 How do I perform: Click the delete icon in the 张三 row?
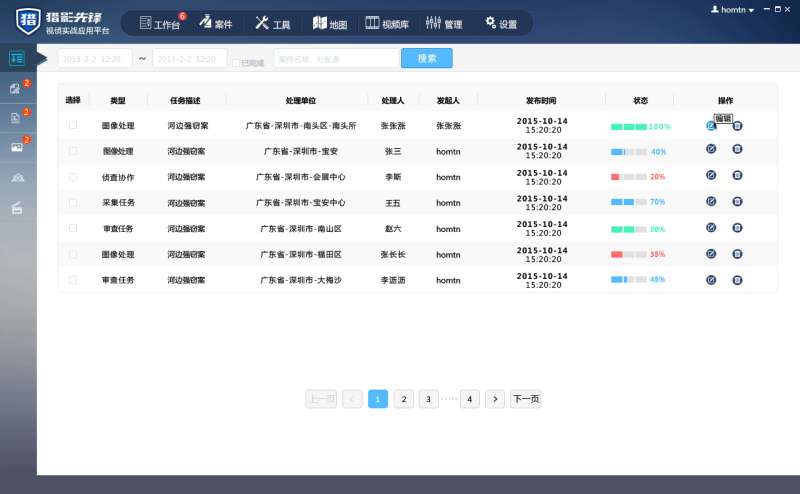(737, 149)
